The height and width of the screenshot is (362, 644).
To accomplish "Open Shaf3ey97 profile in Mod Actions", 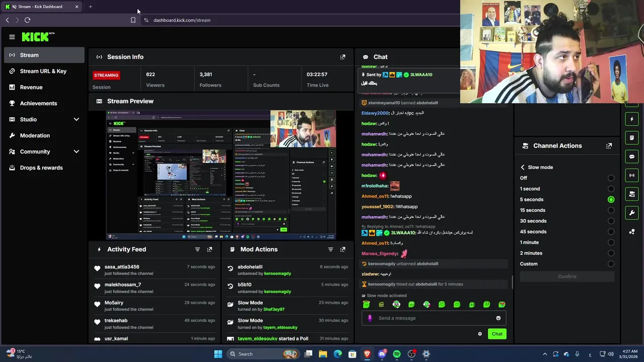I will 274,309.
